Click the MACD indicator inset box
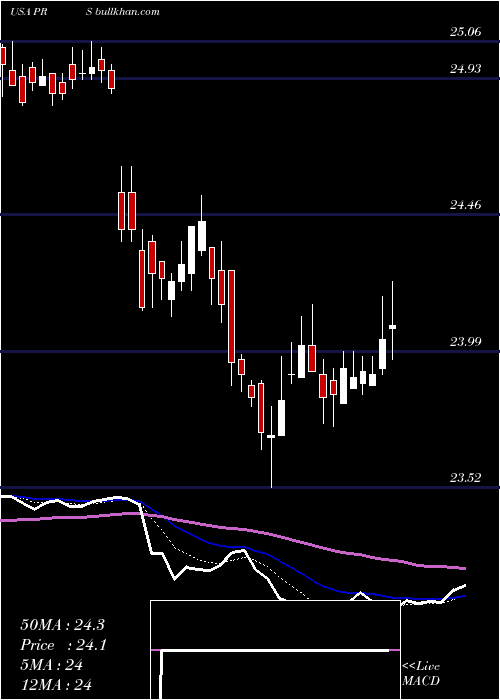This screenshot has height=700, width=500. 275,650
